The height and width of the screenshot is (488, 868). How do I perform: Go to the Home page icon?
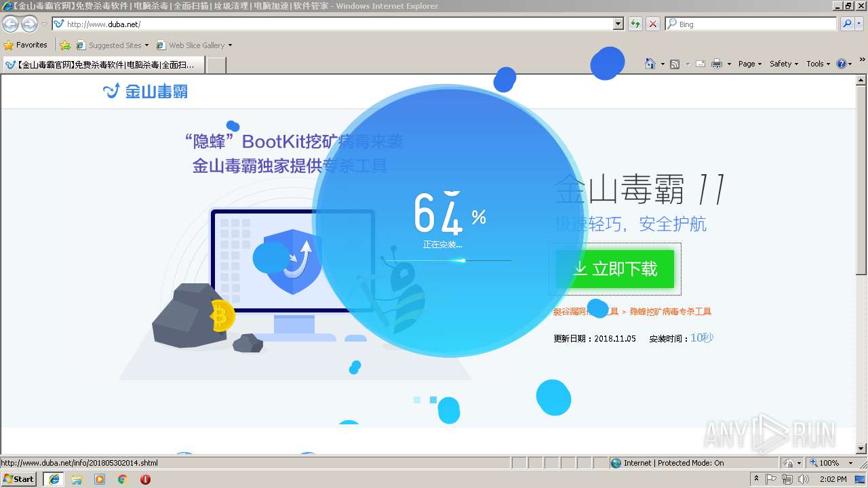coord(650,64)
